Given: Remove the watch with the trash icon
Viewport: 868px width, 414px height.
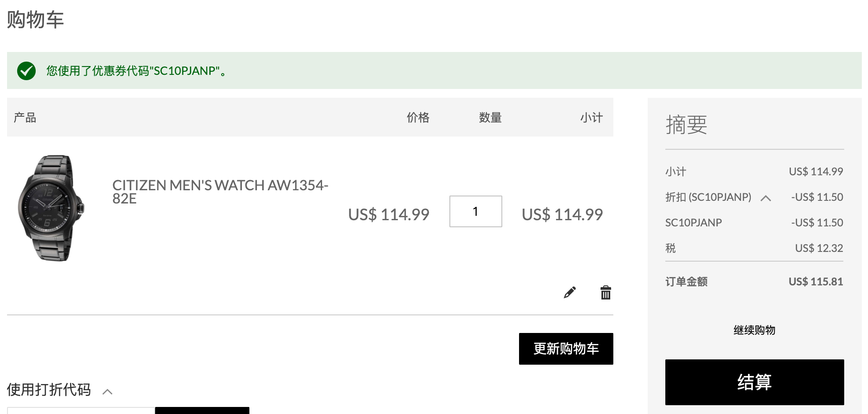Looking at the screenshot, I should [606, 292].
